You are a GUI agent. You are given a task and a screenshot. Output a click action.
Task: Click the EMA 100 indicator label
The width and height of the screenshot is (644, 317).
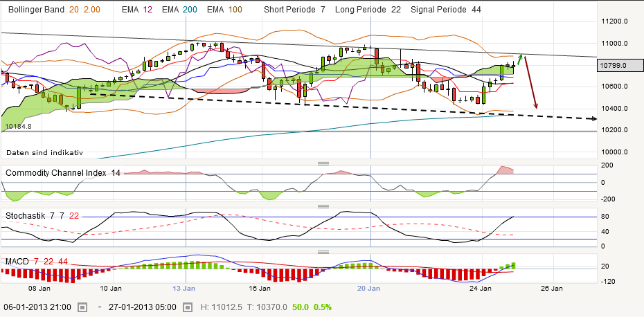coord(224,10)
